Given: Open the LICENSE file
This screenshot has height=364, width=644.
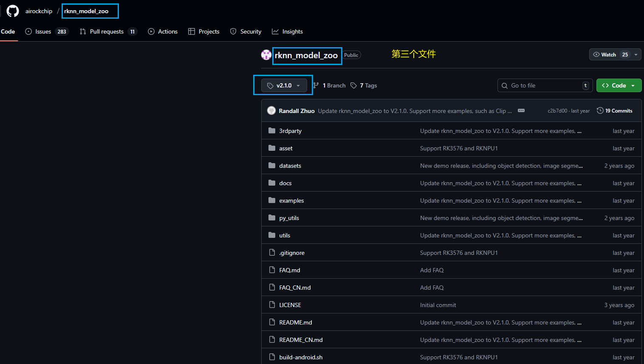Looking at the screenshot, I should click(x=290, y=305).
